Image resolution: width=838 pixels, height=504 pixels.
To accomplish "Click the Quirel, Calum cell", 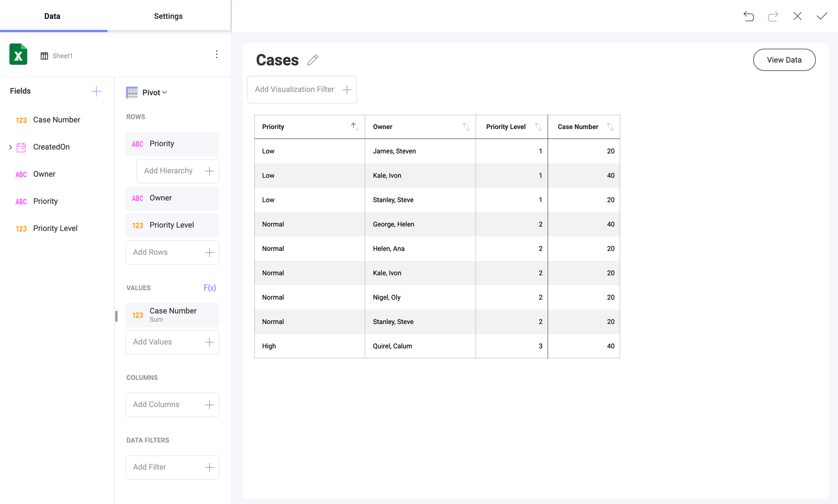I will pyautogui.click(x=421, y=346).
